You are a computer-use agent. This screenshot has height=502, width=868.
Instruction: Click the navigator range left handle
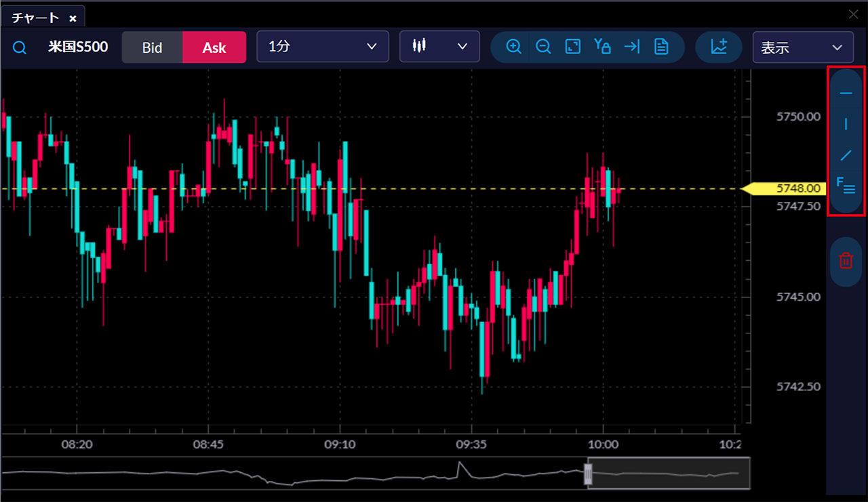click(589, 474)
